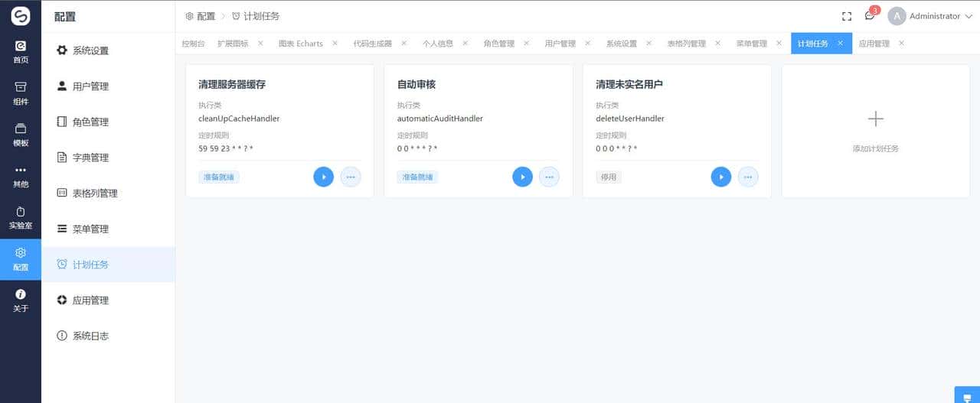Open the 其他 section
The width and height of the screenshot is (980, 403).
click(21, 175)
